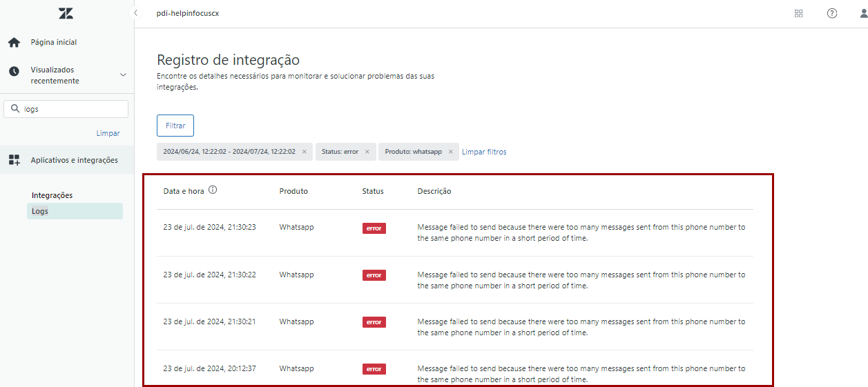Select Logs in the sidebar
Viewport: 868px width, 387px height.
click(x=40, y=211)
